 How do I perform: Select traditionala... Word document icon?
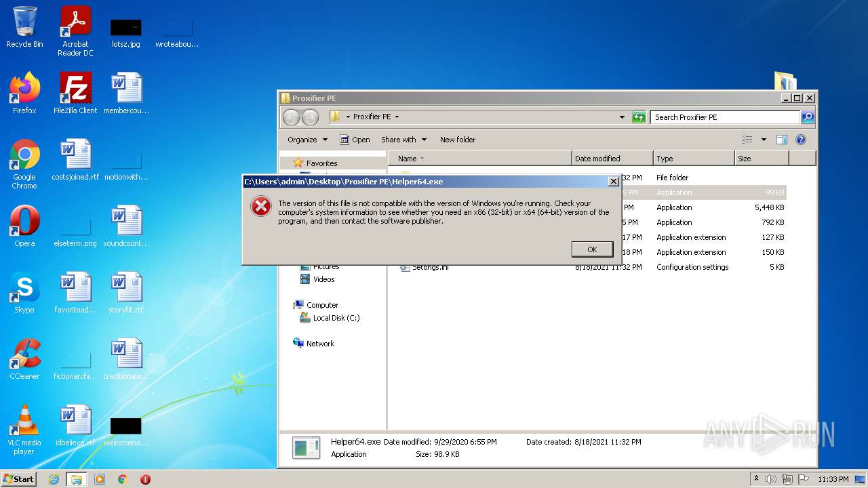(x=126, y=359)
